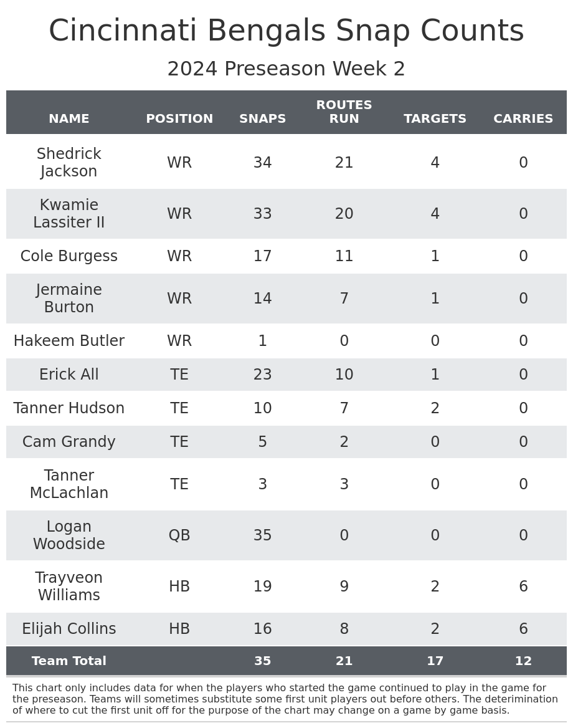This screenshot has height=728, width=573.
Task: Click the Kwamie Lassiter II name cell
Action: 69,214
